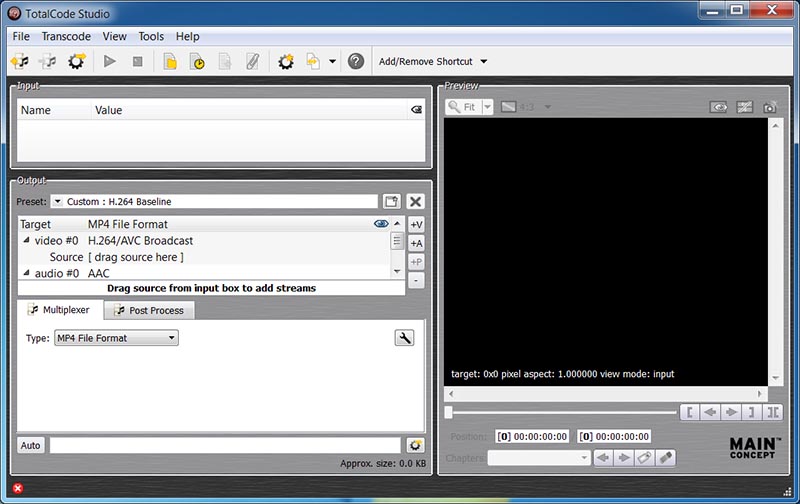Open the View menu
800x504 pixels.
(114, 37)
